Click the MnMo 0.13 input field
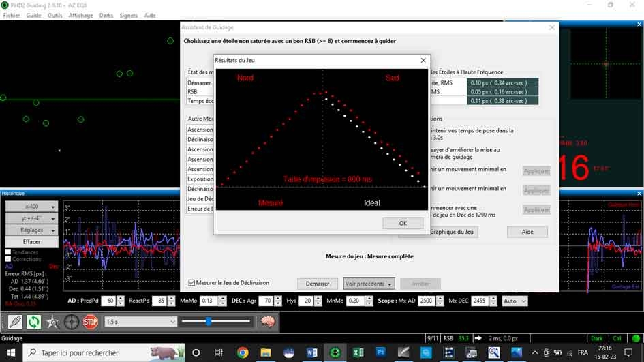Viewport: 644px width, 362px height. tap(209, 301)
